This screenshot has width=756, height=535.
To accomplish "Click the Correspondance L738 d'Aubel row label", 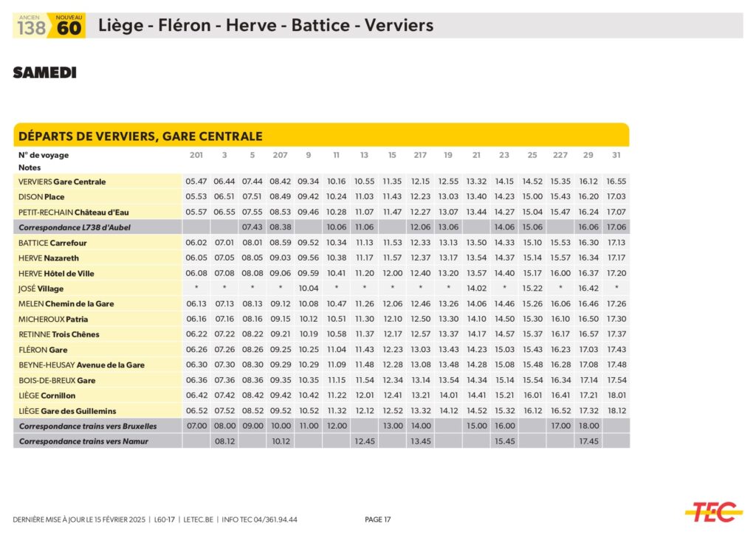I will tap(75, 227).
